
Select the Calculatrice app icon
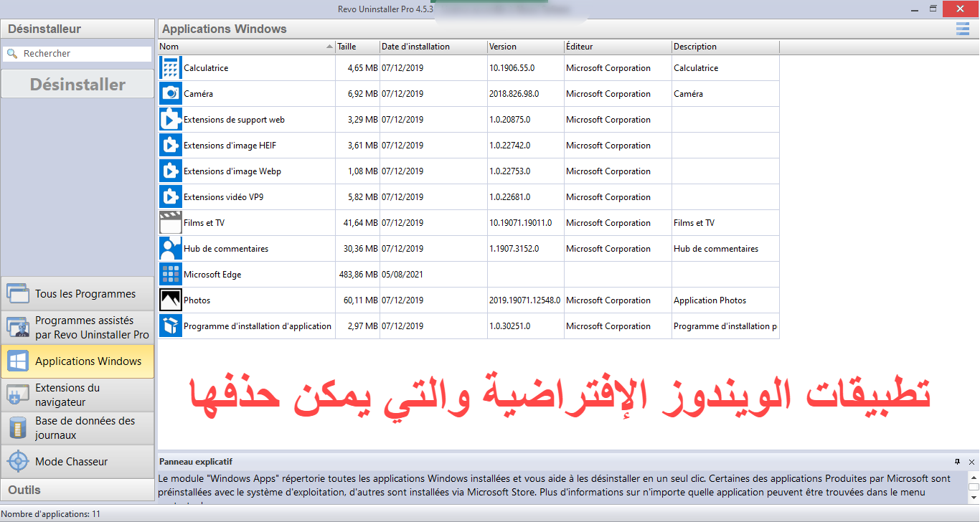171,68
